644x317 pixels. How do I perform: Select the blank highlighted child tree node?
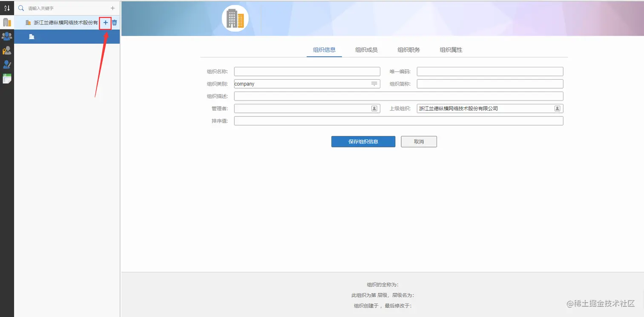(67, 37)
